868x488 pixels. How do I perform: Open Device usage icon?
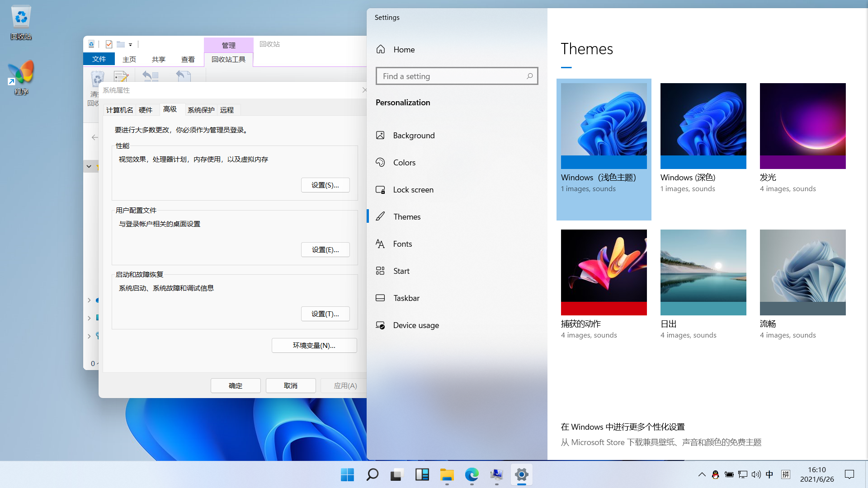pos(380,325)
